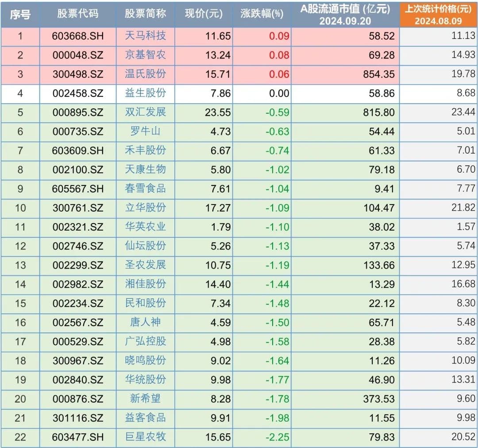This screenshot has height=448, width=478.
Task: Click stock name 仙坛股份
Action: [146, 246]
